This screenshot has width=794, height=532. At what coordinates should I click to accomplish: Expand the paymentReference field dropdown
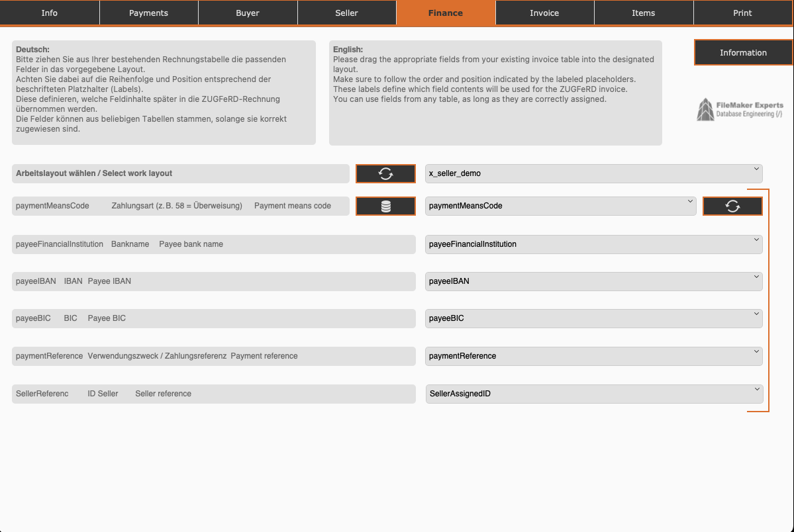[593, 356]
